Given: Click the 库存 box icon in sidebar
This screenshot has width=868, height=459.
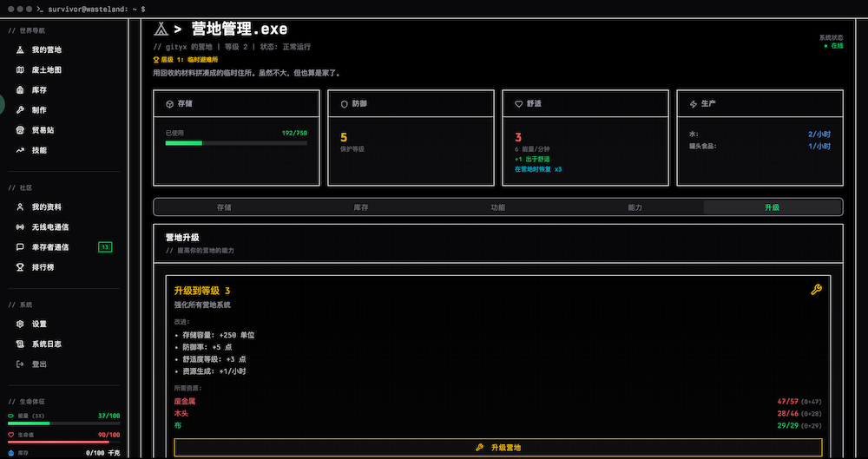Looking at the screenshot, I should [x=21, y=90].
